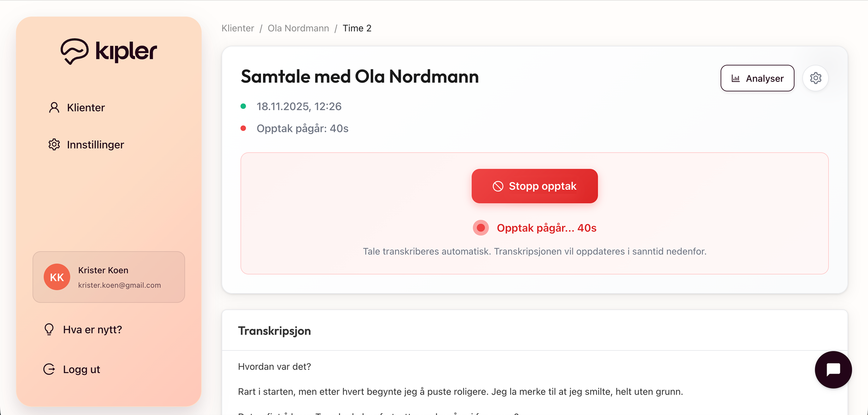Select Time 2 in the breadcrumb
868x415 pixels.
(x=357, y=28)
